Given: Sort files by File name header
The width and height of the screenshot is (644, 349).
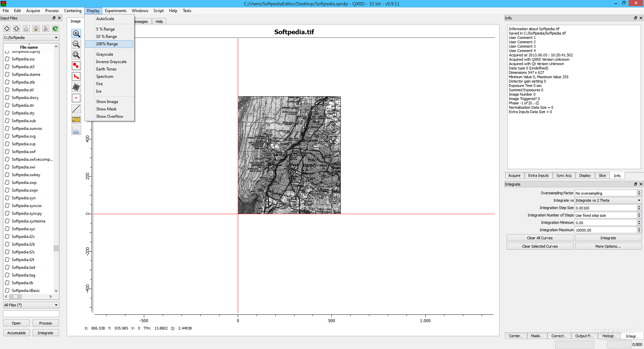Looking at the screenshot, I should pos(29,47).
